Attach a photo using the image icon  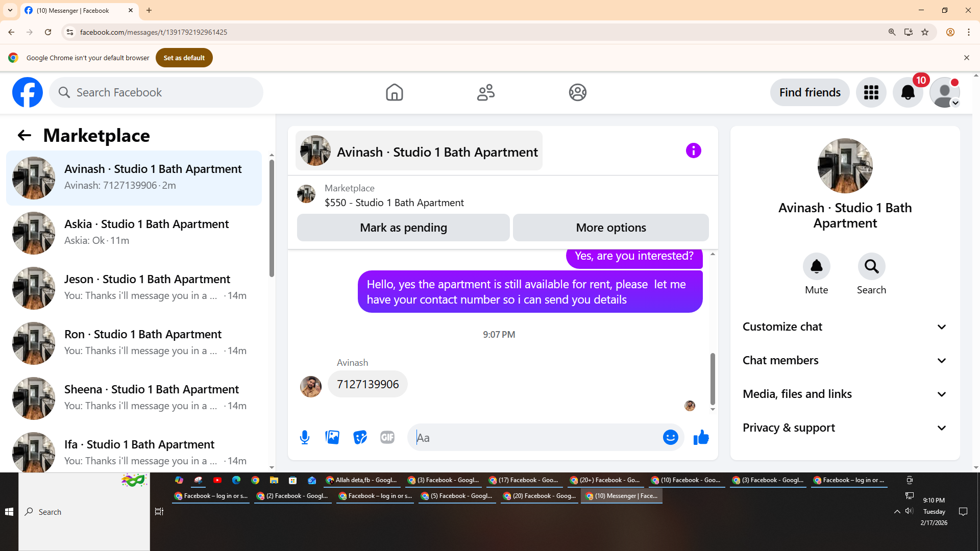point(332,437)
